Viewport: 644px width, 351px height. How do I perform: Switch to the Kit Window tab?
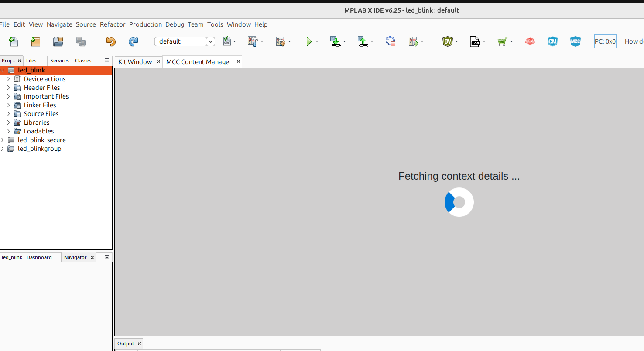coord(135,62)
